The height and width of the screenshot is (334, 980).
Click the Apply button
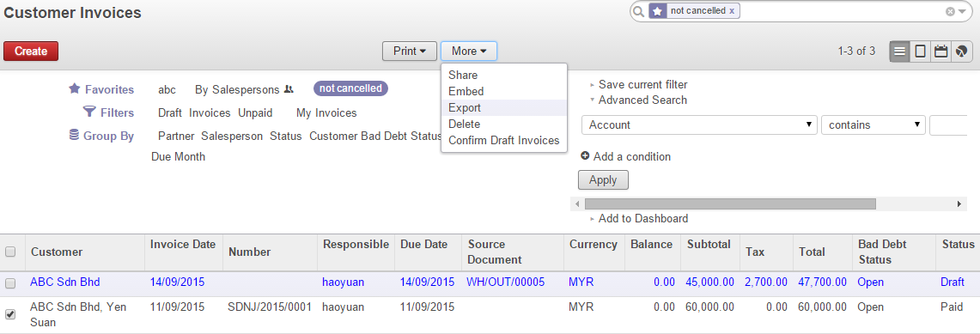pos(603,179)
